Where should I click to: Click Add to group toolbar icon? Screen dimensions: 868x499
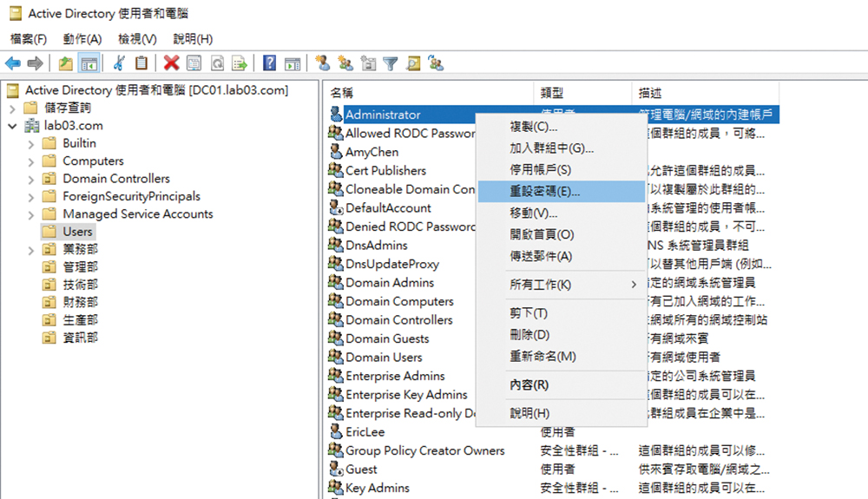(x=437, y=63)
